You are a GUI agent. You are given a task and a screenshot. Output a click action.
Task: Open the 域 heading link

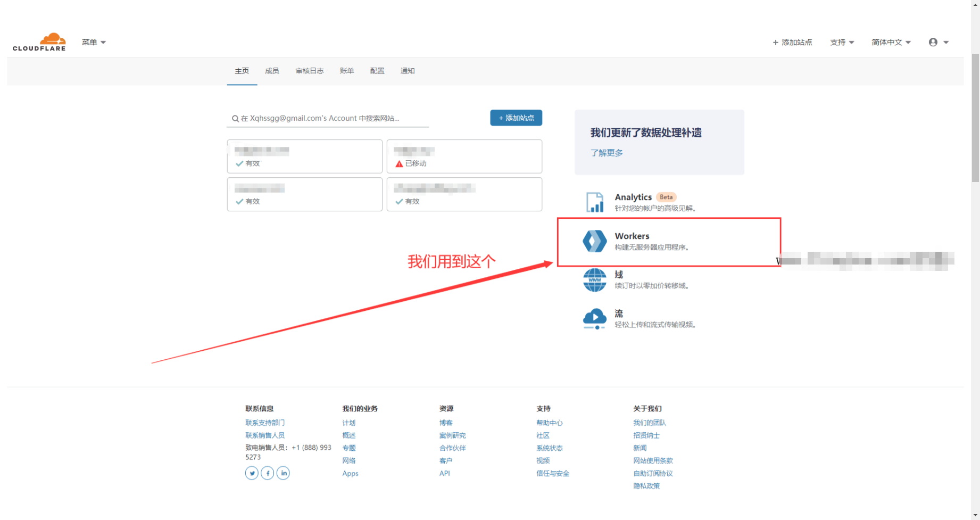[x=619, y=275]
